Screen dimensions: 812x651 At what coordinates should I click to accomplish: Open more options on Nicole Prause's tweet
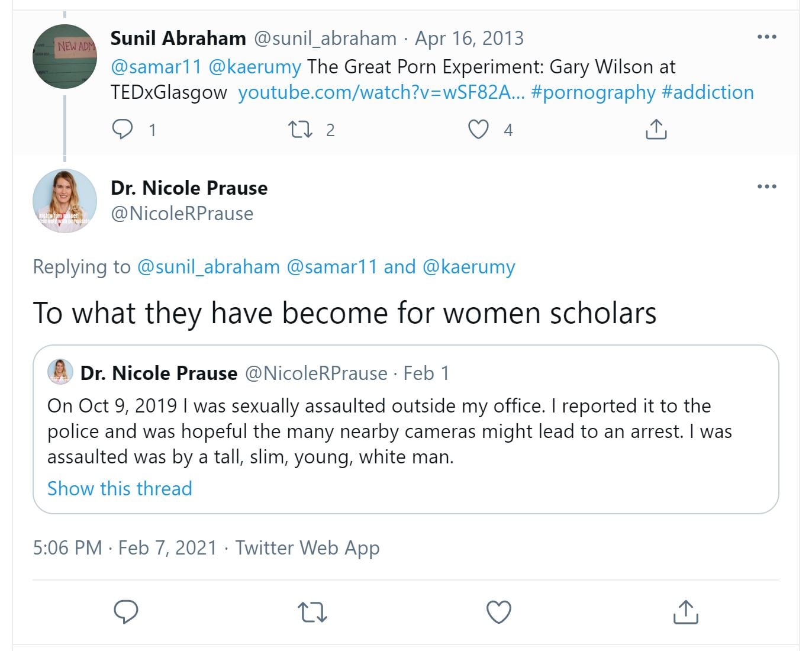click(766, 186)
